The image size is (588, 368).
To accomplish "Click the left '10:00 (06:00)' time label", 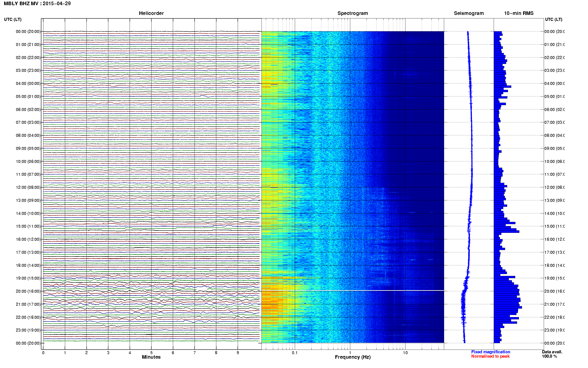I will (28, 161).
